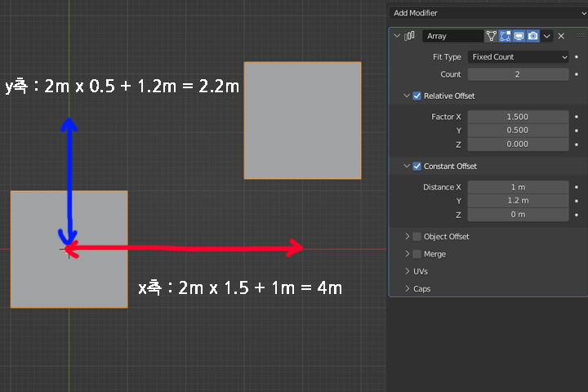Image resolution: width=588 pixels, height=392 pixels.
Task: Animate Relative Offset Z dot
Action: coord(577,145)
